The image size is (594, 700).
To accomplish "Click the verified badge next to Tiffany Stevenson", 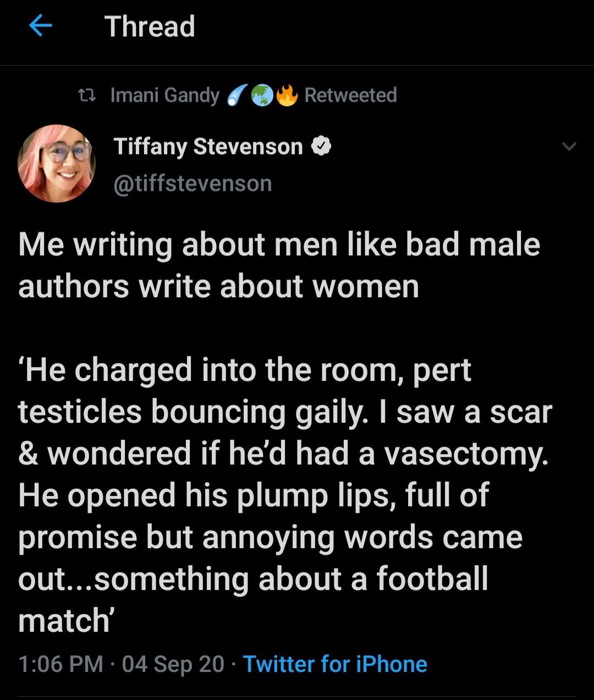I will [x=321, y=147].
